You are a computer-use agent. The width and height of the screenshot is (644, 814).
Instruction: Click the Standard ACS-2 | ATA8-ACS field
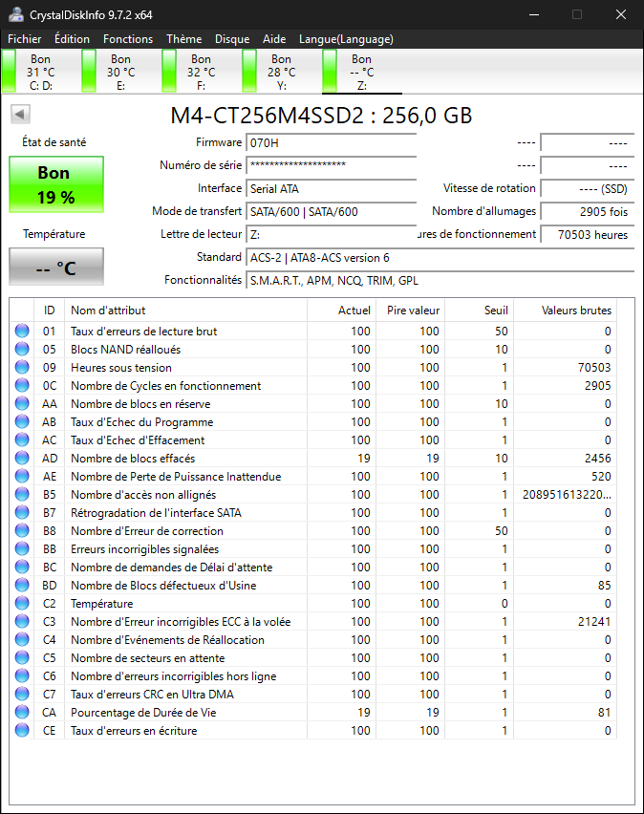tap(440, 258)
